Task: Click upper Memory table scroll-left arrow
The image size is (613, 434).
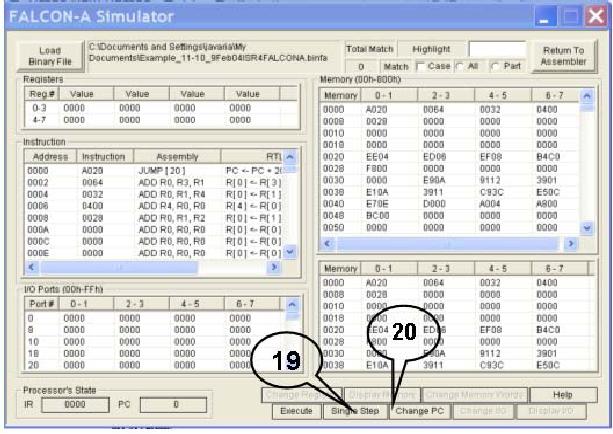Action: [328, 244]
